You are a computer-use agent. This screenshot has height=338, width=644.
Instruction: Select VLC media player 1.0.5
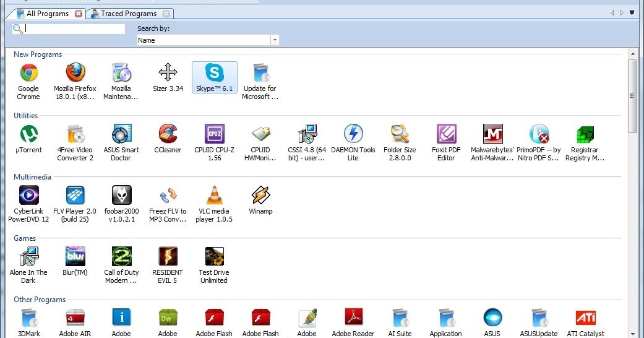(x=215, y=196)
